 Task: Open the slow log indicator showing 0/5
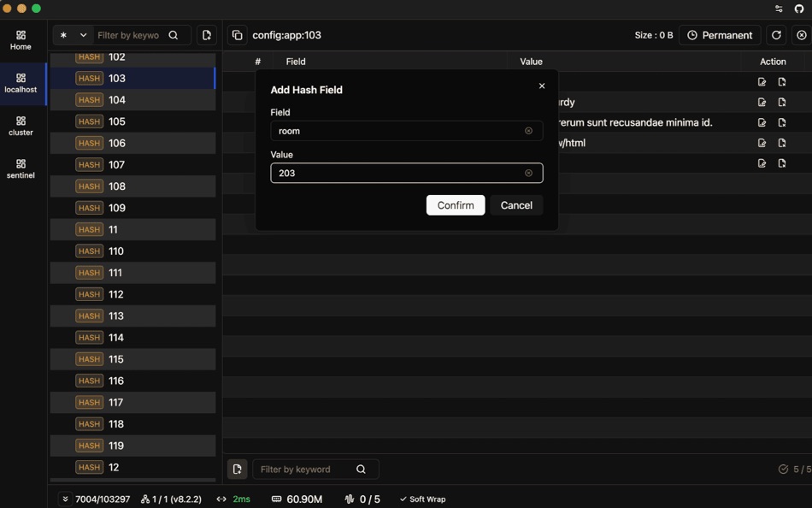click(363, 499)
